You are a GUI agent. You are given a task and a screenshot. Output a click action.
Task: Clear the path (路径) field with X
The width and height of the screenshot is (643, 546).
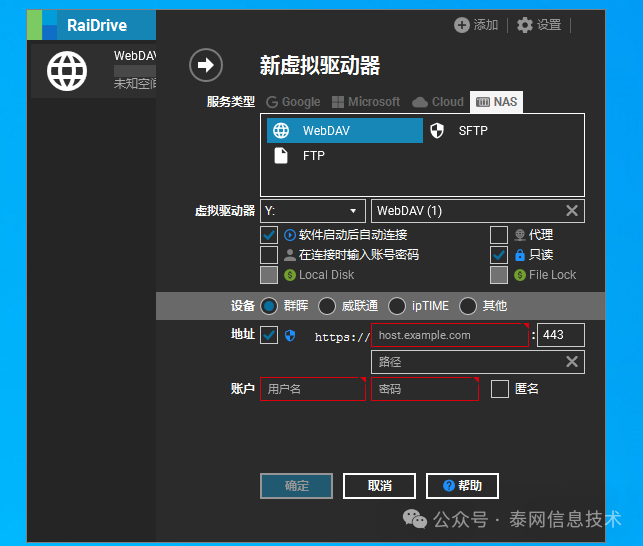click(x=572, y=362)
